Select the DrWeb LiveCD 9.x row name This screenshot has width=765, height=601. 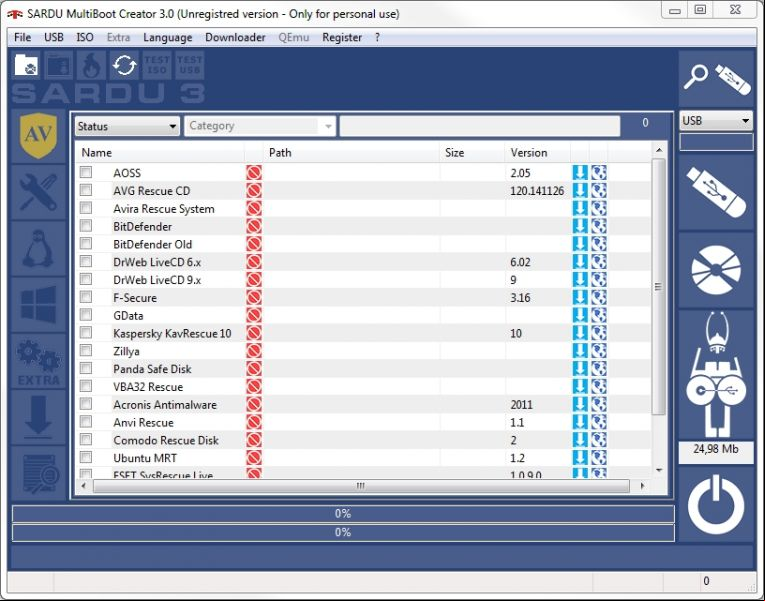click(157, 280)
